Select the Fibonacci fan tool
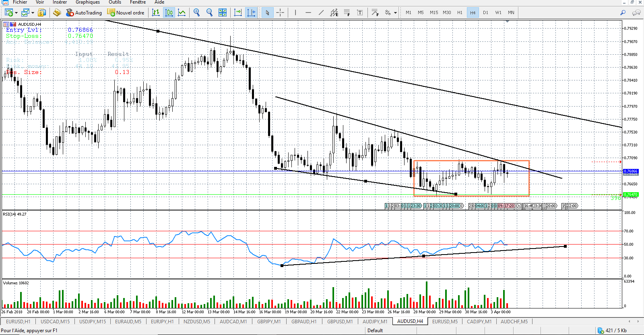The height and width of the screenshot is (335, 644). pyautogui.click(x=375, y=12)
